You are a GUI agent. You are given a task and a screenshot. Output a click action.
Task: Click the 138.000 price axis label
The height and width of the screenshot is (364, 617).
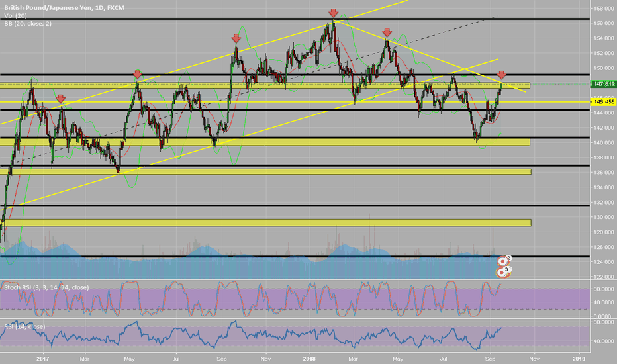point(604,158)
